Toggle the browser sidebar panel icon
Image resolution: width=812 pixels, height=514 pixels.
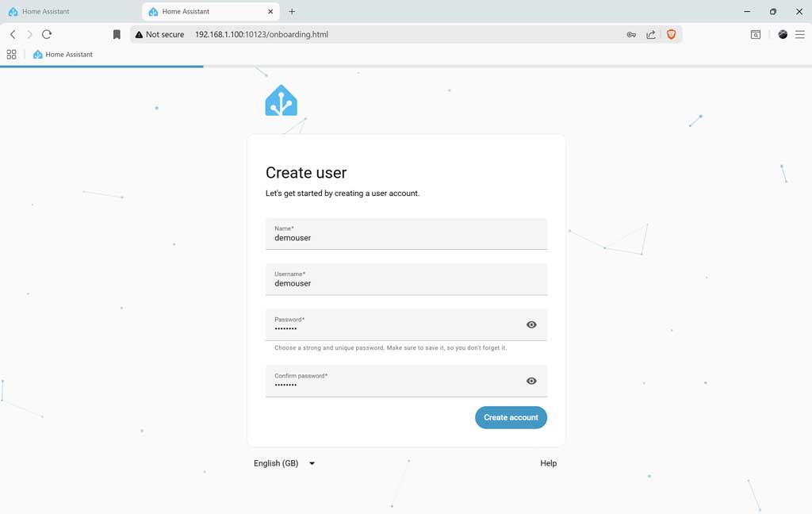pyautogui.click(x=756, y=35)
